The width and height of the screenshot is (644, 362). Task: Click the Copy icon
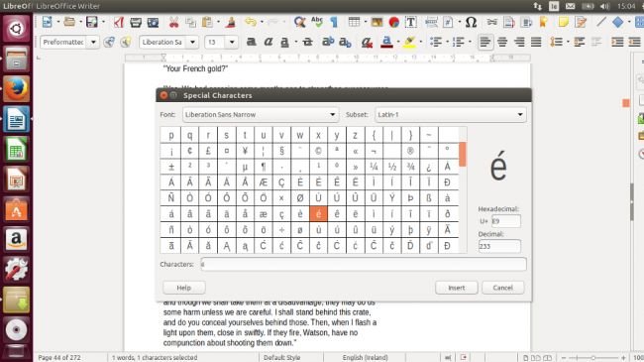tap(190, 22)
